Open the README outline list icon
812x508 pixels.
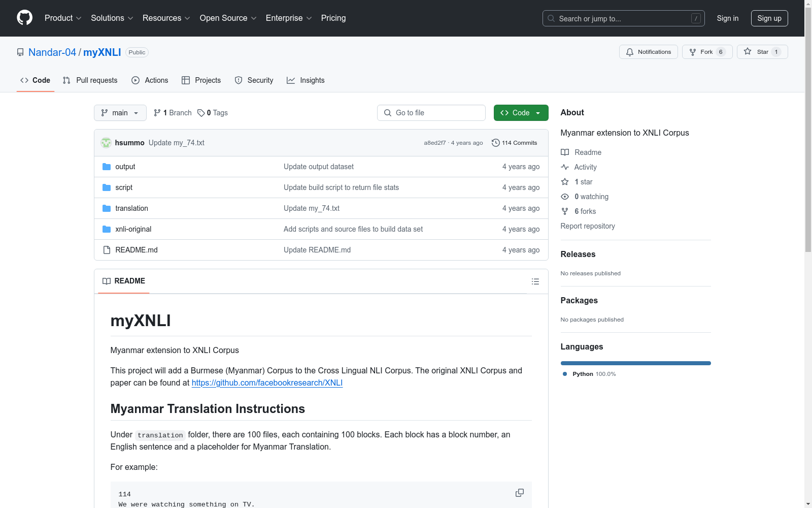(535, 281)
